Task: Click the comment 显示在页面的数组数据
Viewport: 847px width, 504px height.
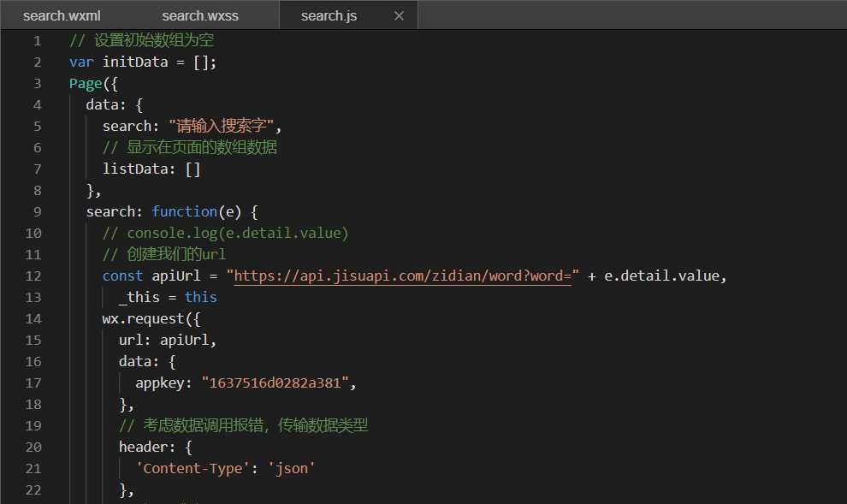Action: [190, 147]
